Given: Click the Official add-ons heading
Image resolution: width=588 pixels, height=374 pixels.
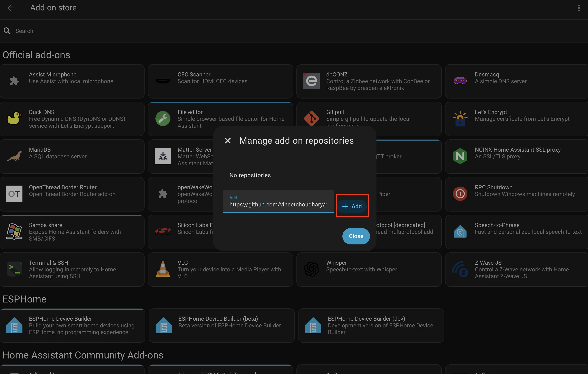Looking at the screenshot, I should (x=36, y=55).
